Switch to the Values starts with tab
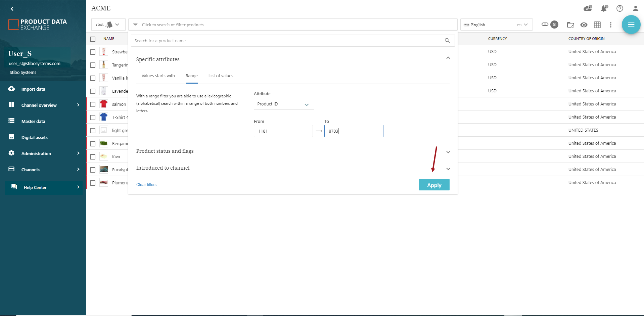 (158, 76)
